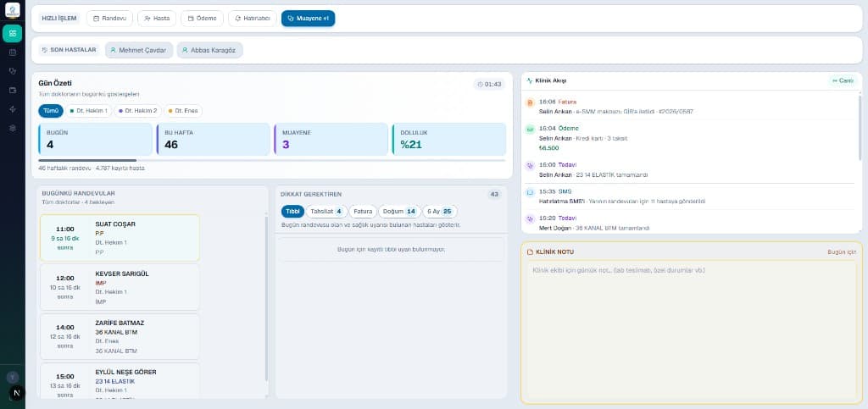
Task: Click the 01:43 clock badge
Action: pyautogui.click(x=489, y=84)
